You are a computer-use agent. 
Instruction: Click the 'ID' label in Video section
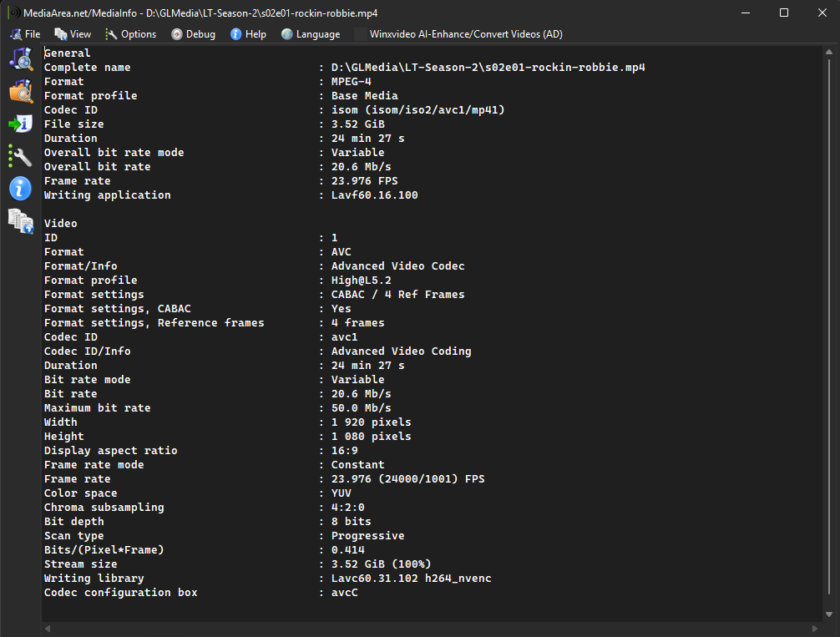click(x=51, y=238)
